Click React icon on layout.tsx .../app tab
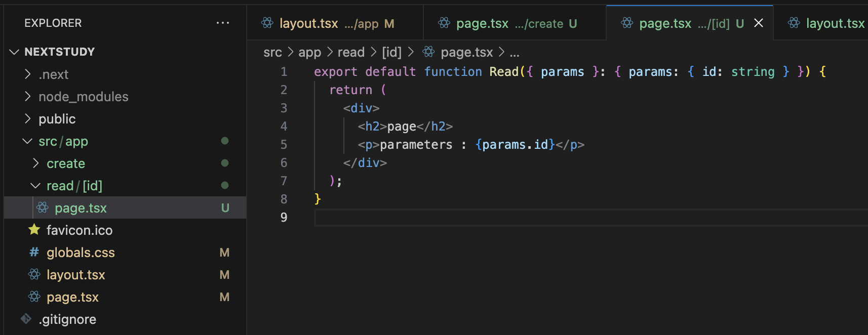868x335 pixels. (267, 23)
